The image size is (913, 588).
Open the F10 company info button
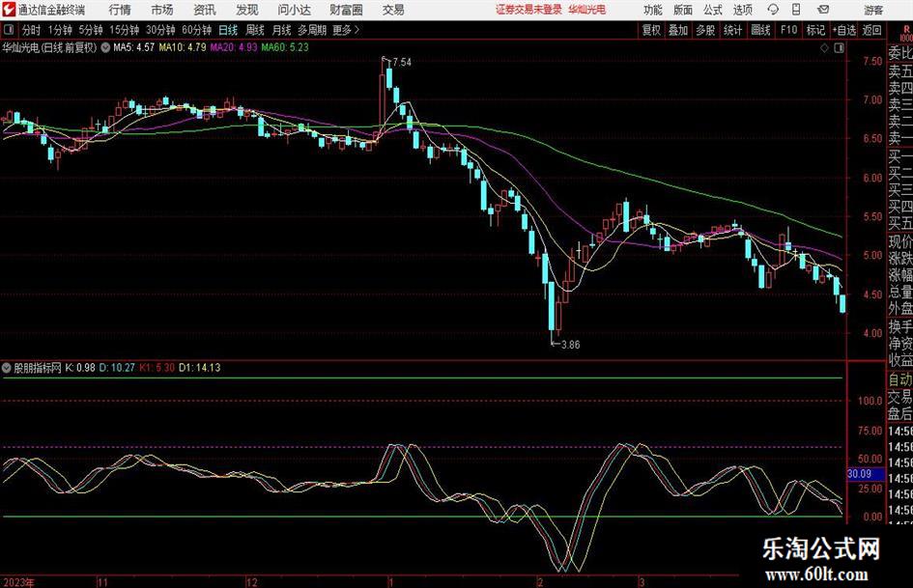(788, 30)
